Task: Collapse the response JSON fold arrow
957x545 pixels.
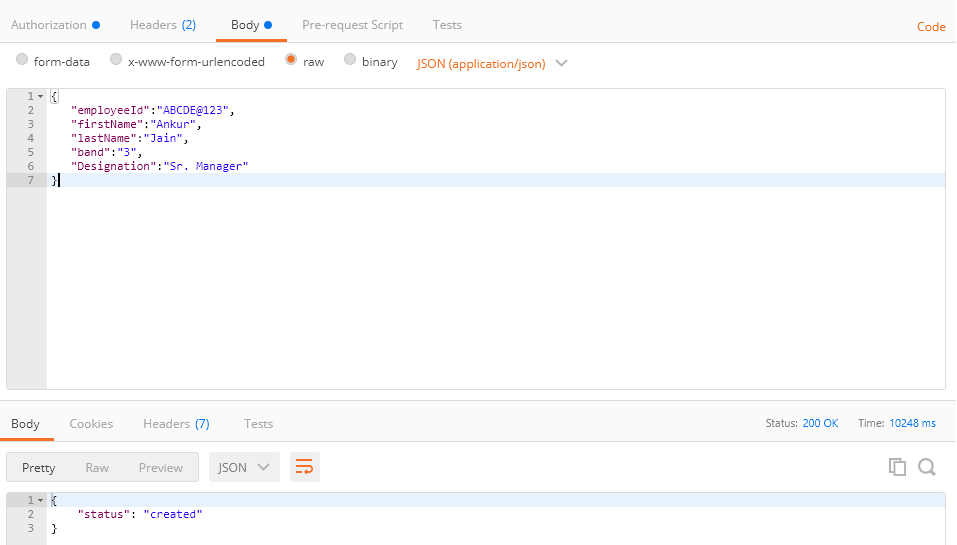Action: [40, 500]
